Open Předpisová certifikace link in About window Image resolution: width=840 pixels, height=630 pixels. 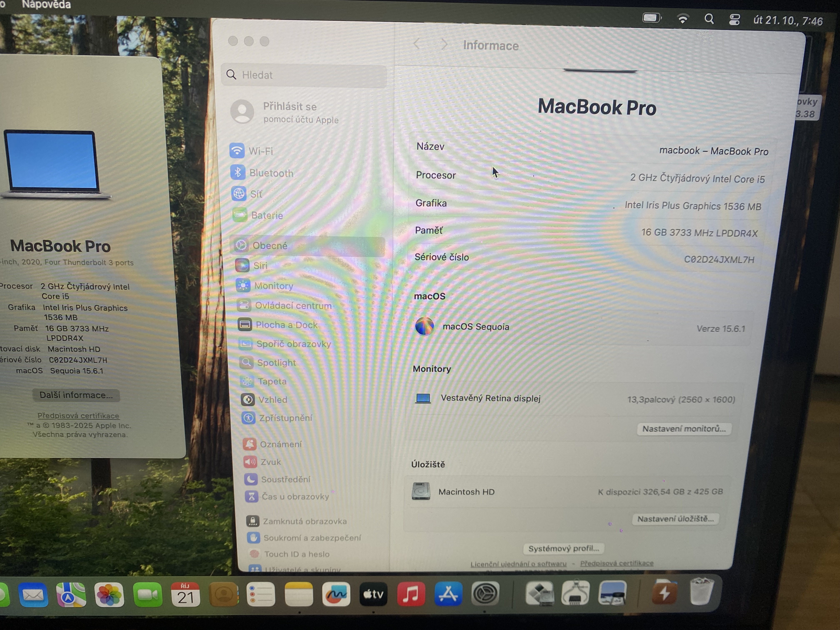pos(78,415)
